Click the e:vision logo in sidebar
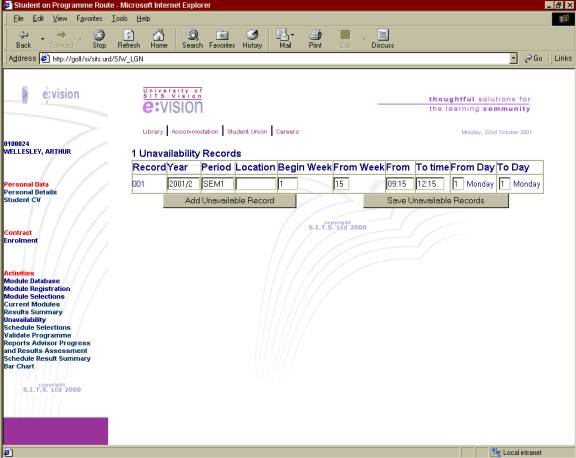576x458 pixels. [x=51, y=95]
